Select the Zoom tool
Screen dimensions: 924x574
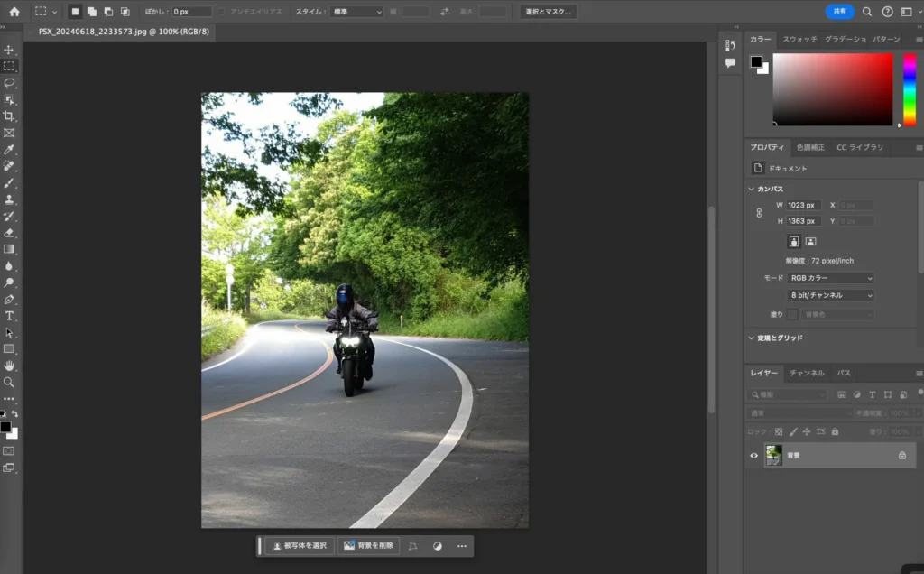click(9, 382)
